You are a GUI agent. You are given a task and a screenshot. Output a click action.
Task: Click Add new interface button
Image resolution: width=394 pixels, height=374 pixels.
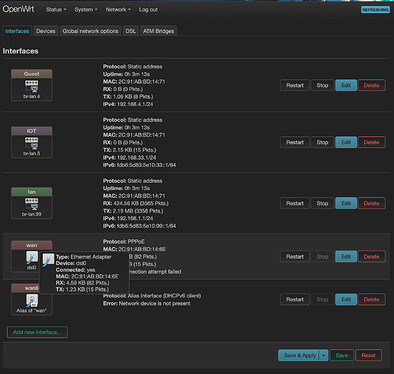(37, 332)
